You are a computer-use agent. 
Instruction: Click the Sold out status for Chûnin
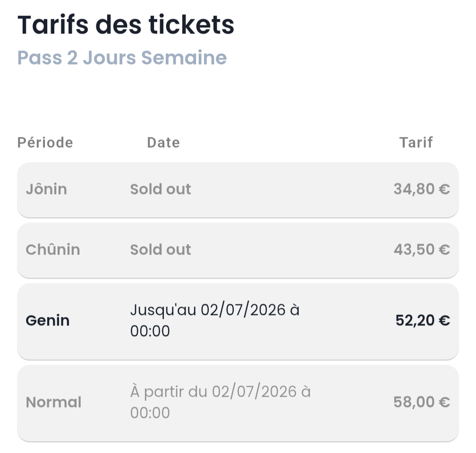coord(161,249)
